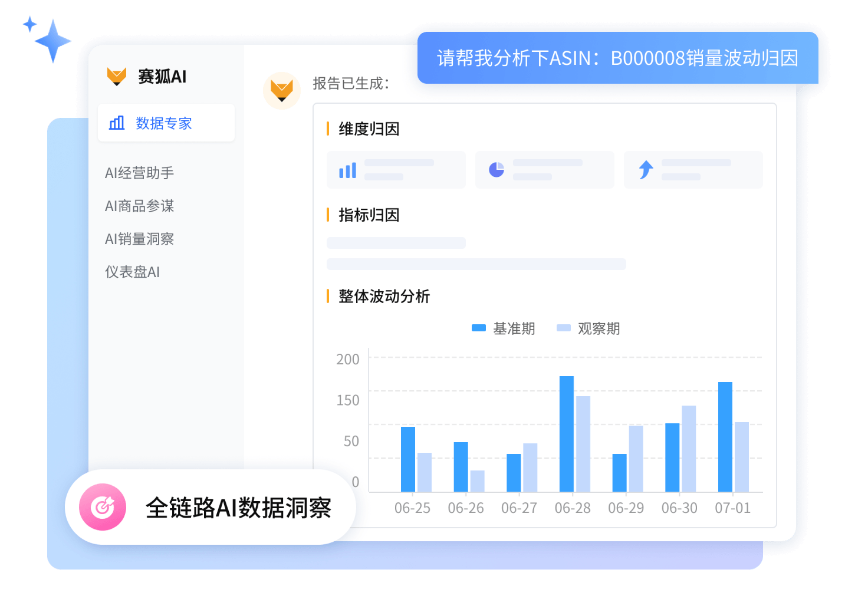Image resolution: width=868 pixels, height=599 pixels.
Task: Click the bar chart icon in 维度归因
Action: [348, 170]
